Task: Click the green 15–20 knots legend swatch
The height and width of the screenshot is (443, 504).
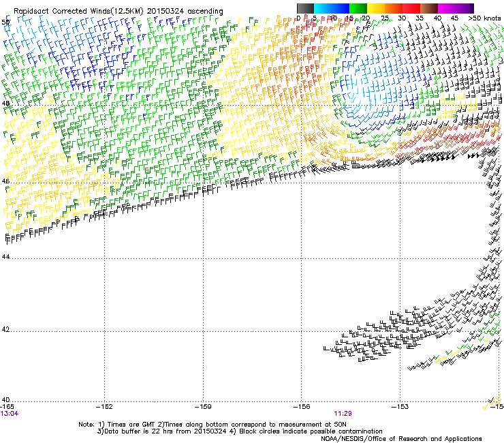Action: (358, 8)
